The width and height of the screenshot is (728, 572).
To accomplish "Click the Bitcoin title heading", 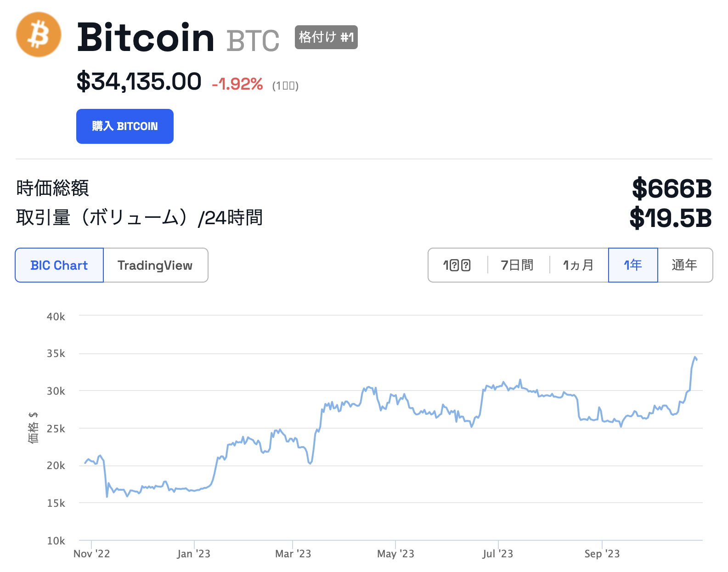I will pyautogui.click(x=146, y=38).
